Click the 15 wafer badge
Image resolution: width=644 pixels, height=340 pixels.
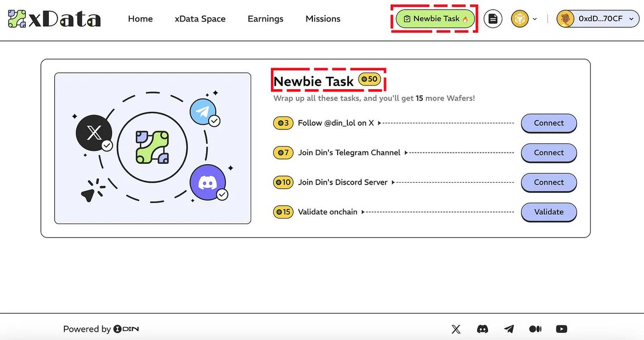coord(283,212)
